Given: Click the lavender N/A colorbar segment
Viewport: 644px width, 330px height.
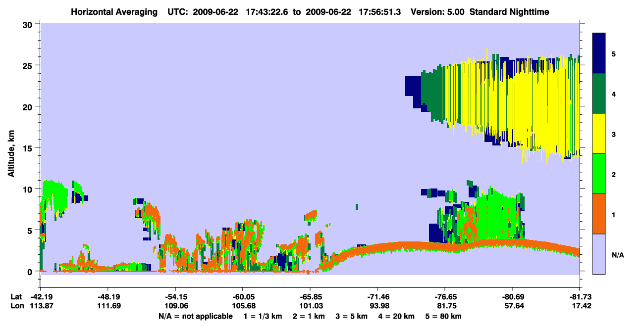Looking at the screenshot, I should tap(599, 254).
